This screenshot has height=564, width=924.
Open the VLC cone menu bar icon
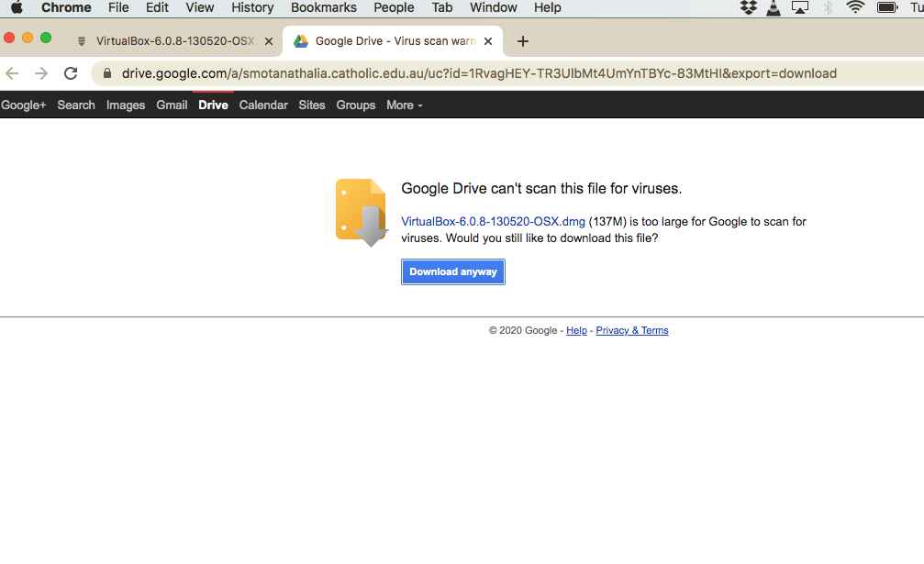(x=774, y=7)
